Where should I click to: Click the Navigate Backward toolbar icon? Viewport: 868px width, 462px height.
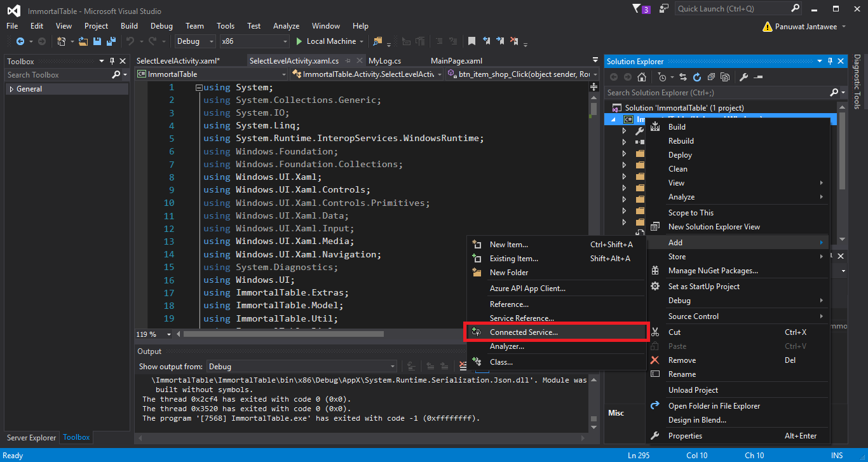click(x=20, y=41)
